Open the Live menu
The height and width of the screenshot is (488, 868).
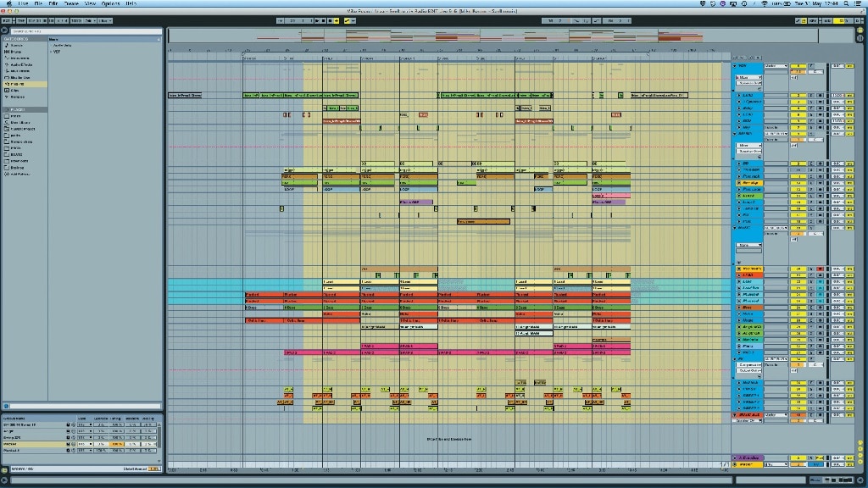click(23, 3)
